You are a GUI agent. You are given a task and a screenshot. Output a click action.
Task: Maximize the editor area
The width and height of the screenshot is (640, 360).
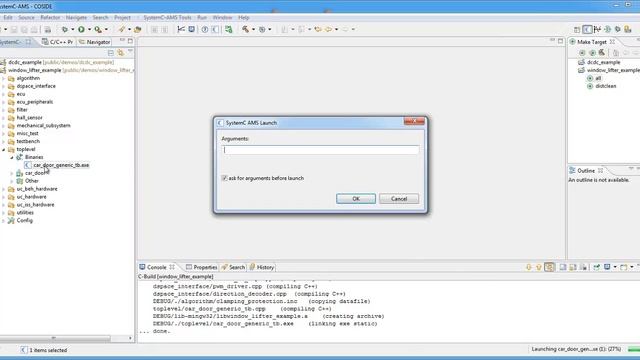point(560,41)
